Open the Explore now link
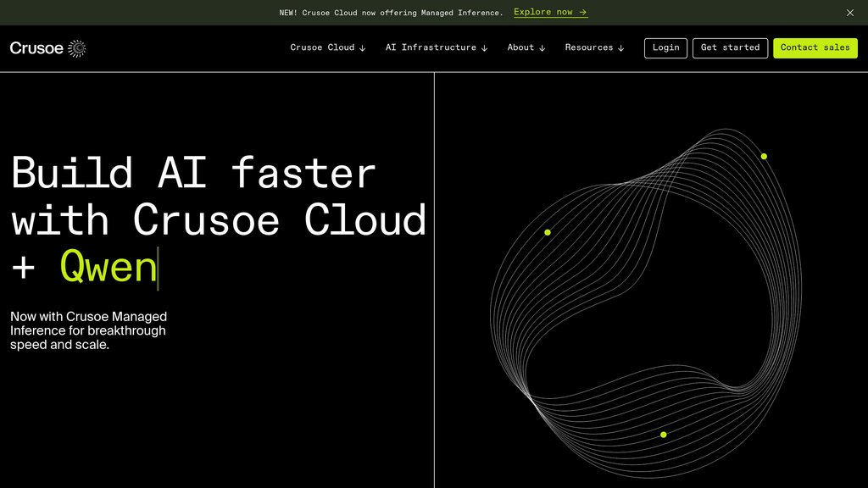 (543, 12)
